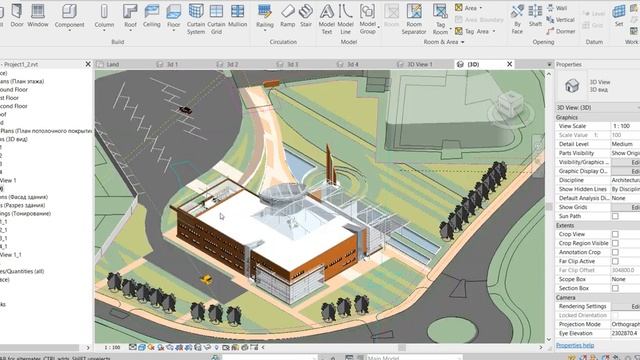The height and width of the screenshot is (360, 640).
Task: Enable the Crop View checkbox
Action: pos(615,234)
